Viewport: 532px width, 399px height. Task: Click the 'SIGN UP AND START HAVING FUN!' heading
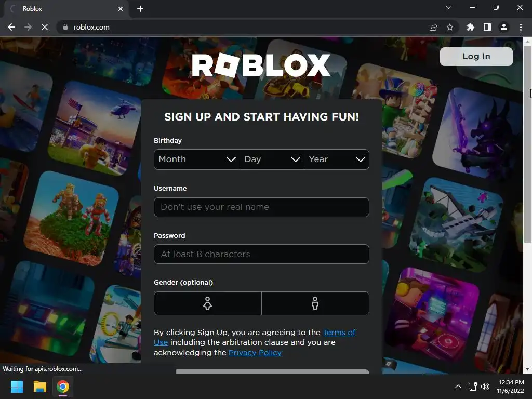(262, 117)
